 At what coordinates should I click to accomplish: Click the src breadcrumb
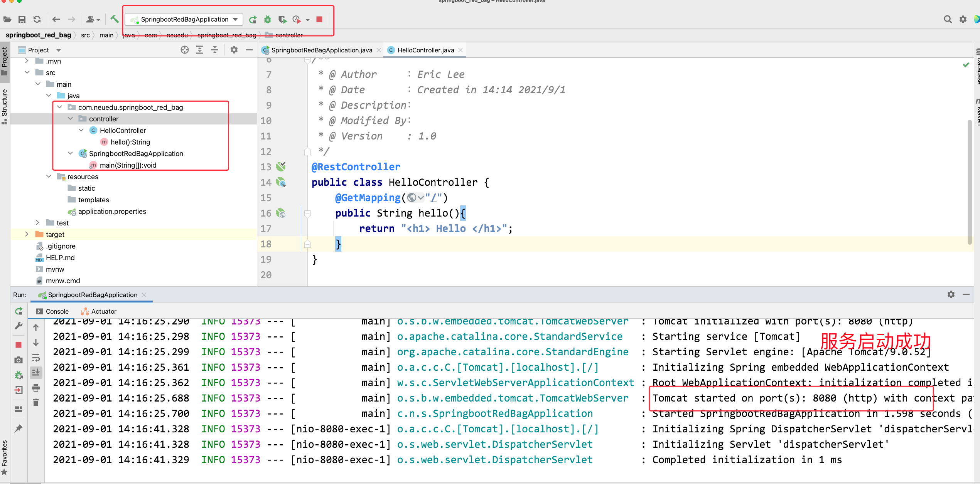click(x=85, y=35)
